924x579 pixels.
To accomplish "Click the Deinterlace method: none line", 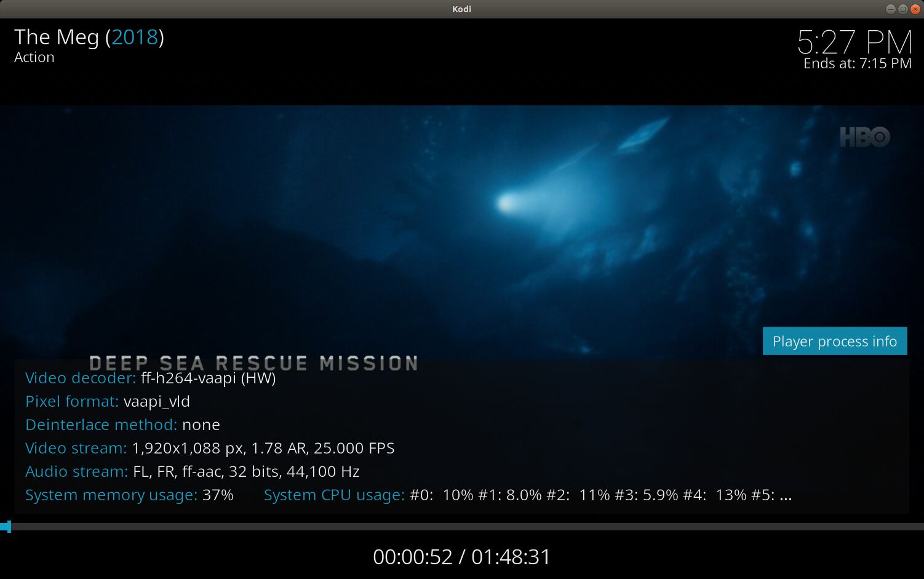I will (122, 425).
